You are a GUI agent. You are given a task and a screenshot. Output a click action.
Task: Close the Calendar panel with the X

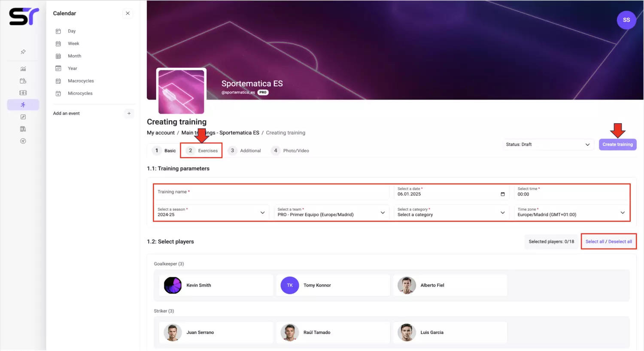(128, 13)
